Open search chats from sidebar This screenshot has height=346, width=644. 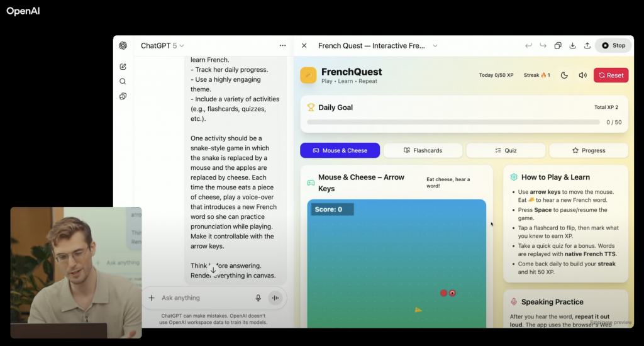[x=123, y=81]
